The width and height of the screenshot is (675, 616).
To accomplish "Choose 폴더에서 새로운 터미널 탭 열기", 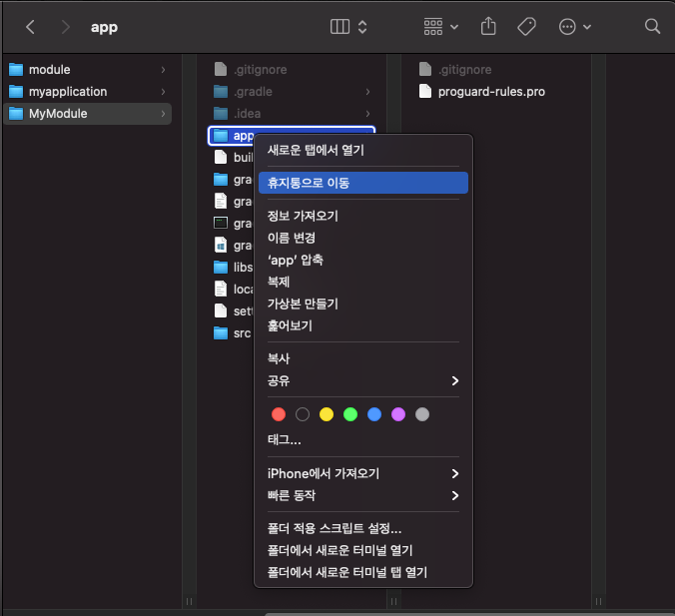I will coord(363,572).
